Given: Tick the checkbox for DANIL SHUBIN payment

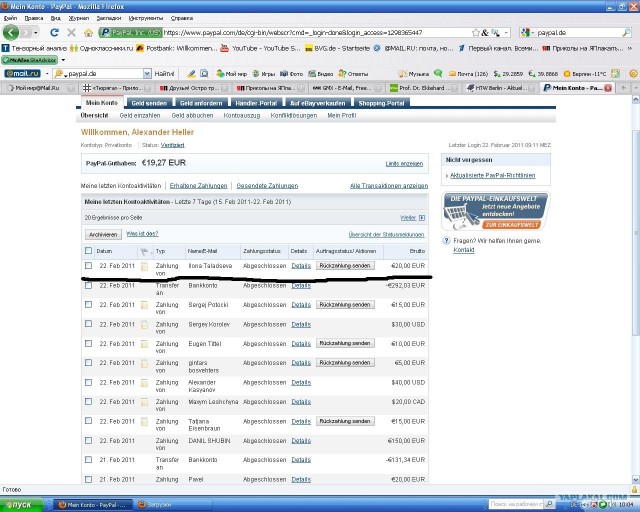Looking at the screenshot, I should point(88,441).
